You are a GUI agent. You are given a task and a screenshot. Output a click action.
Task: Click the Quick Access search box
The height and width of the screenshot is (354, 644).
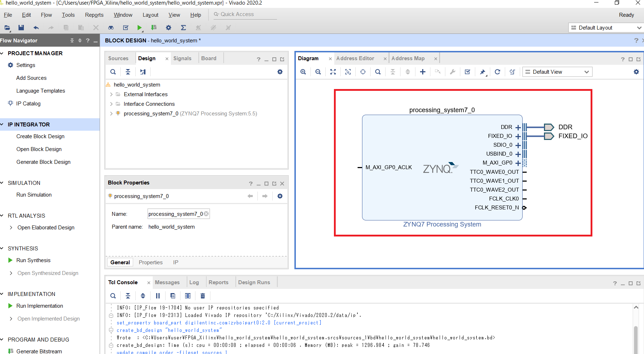245,15
